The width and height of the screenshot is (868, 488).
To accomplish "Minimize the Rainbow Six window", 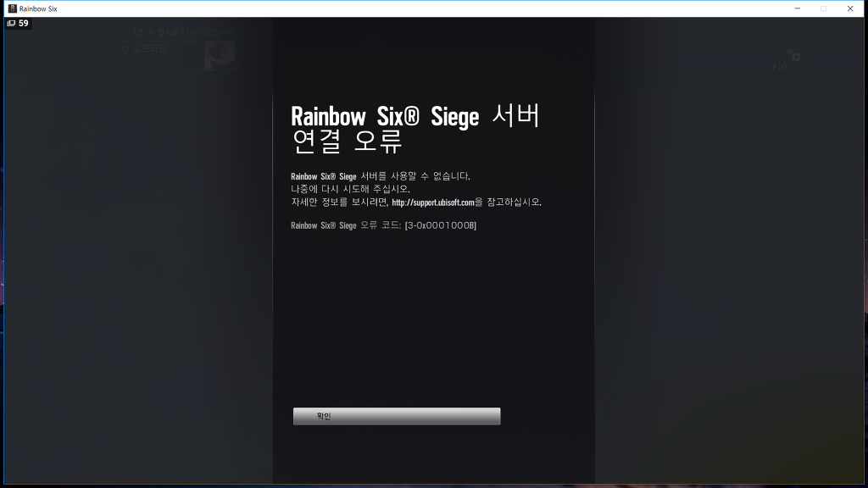I will (x=798, y=8).
